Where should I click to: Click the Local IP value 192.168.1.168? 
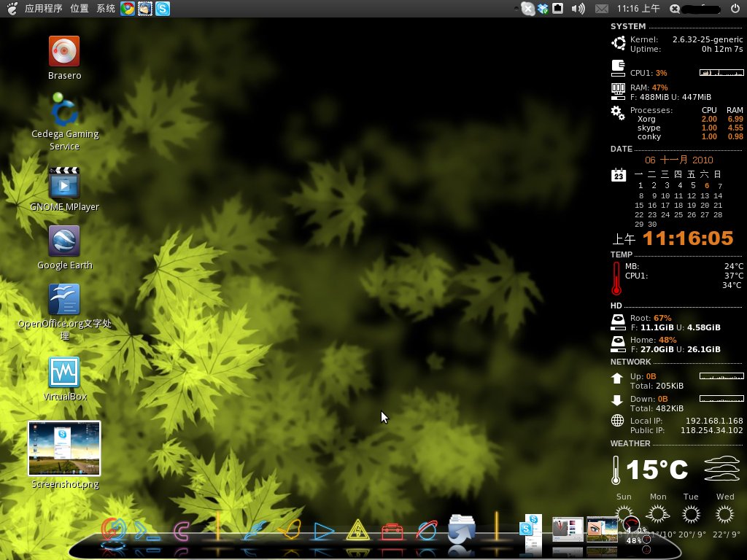pyautogui.click(x=714, y=421)
